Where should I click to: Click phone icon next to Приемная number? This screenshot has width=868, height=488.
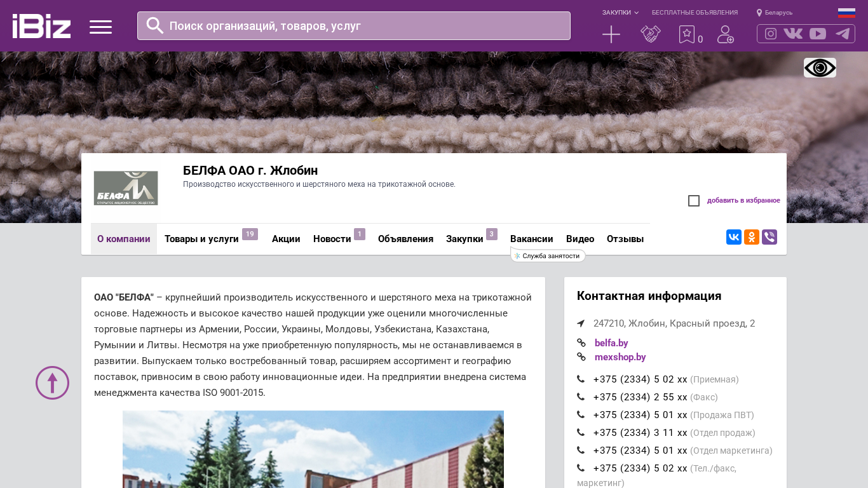[581, 379]
